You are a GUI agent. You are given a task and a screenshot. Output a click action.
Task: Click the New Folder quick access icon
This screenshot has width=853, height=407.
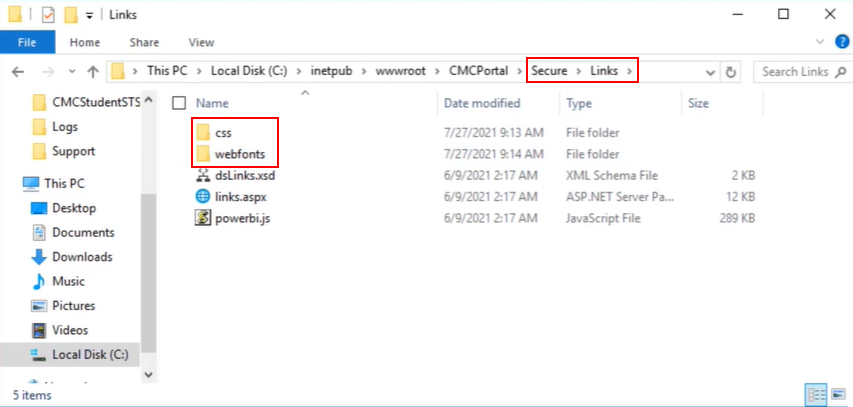[70, 14]
